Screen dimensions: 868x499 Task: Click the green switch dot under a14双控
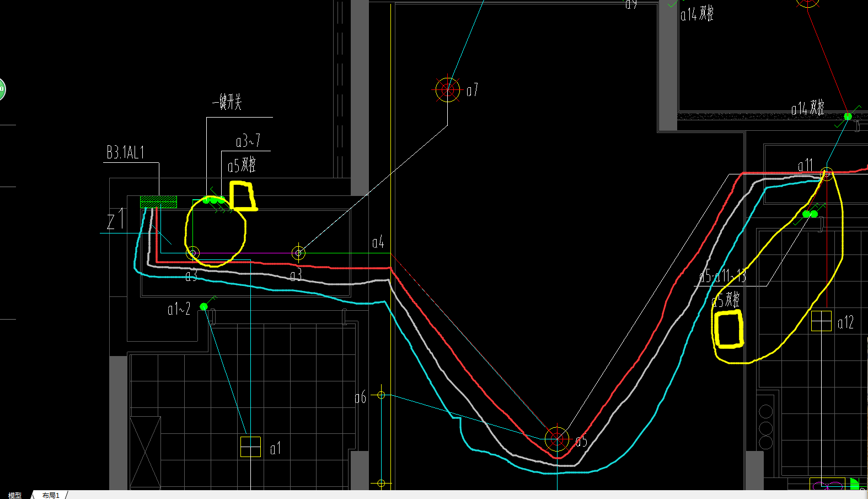[848, 116]
